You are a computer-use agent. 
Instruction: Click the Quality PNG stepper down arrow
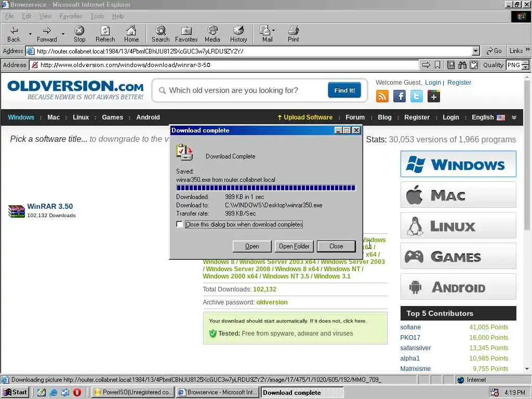[x=525, y=67]
